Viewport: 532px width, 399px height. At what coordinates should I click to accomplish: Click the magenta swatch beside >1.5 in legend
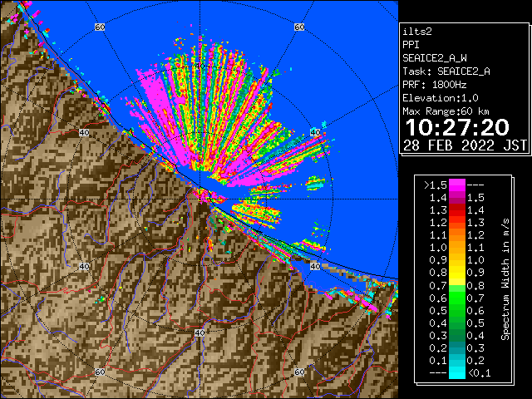click(x=457, y=185)
